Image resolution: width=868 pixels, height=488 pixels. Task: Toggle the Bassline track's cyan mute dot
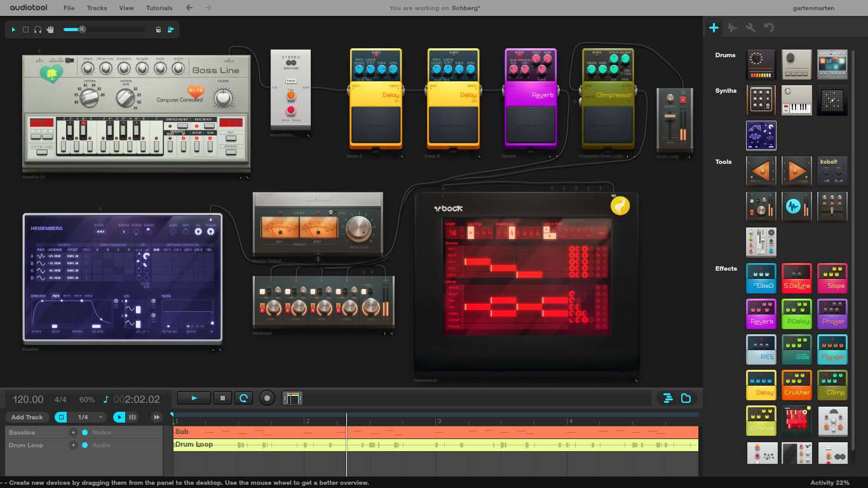pyautogui.click(x=85, y=432)
